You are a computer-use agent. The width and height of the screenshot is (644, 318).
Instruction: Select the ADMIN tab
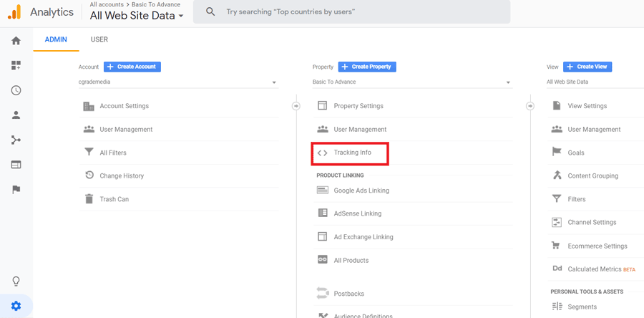(x=56, y=39)
